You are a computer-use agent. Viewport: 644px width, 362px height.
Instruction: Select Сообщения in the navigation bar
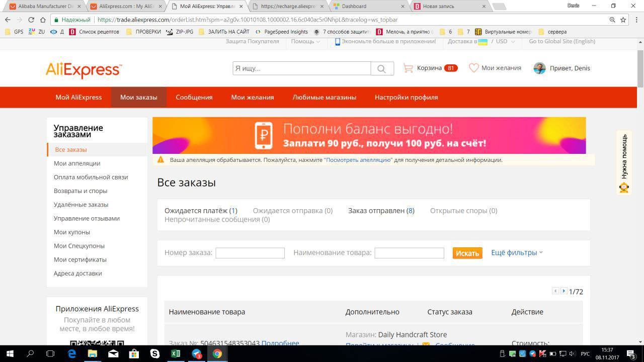point(194,97)
